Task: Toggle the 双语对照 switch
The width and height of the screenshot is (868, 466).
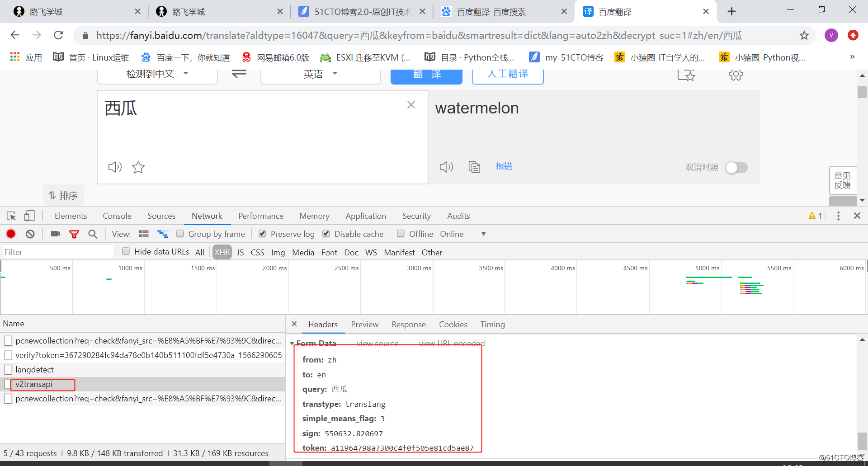Action: (x=736, y=168)
